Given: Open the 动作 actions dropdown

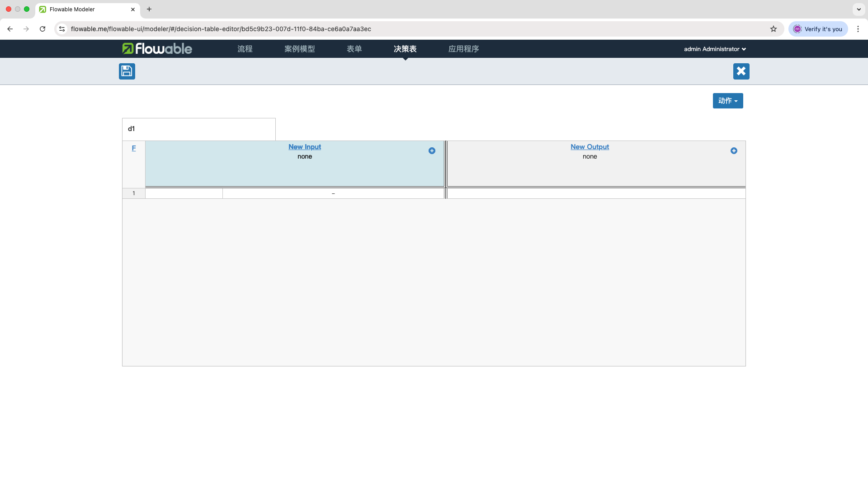Looking at the screenshot, I should click(727, 101).
